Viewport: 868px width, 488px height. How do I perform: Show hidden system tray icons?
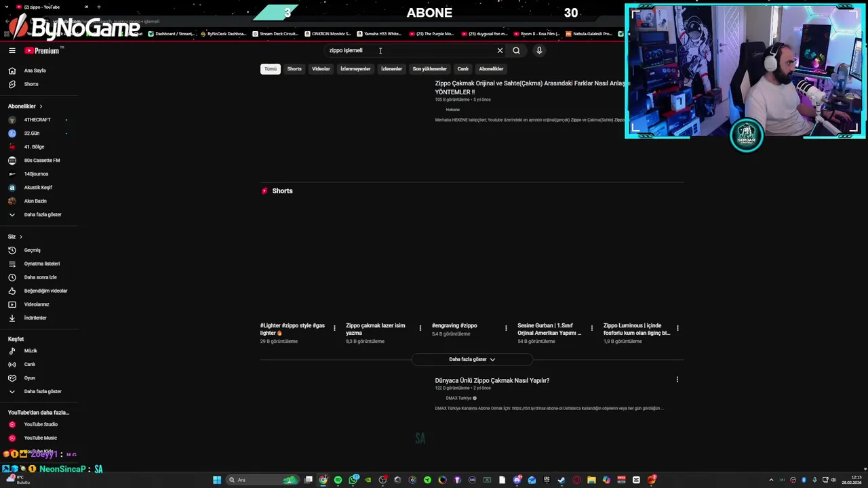(771, 480)
